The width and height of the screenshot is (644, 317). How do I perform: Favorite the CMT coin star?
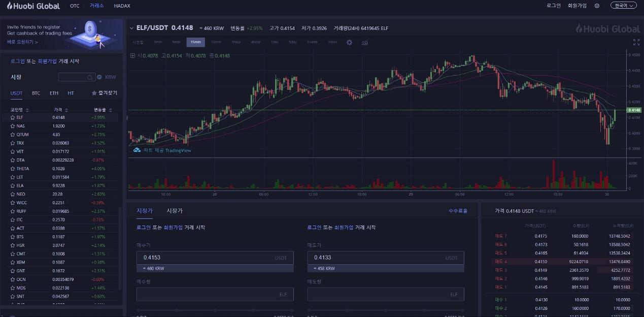(x=13, y=253)
